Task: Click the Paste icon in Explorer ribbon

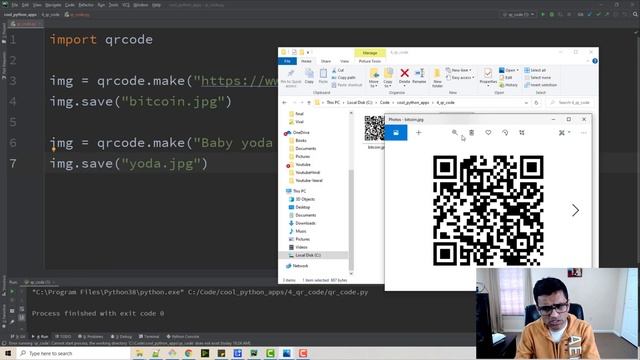Action: coord(323,73)
